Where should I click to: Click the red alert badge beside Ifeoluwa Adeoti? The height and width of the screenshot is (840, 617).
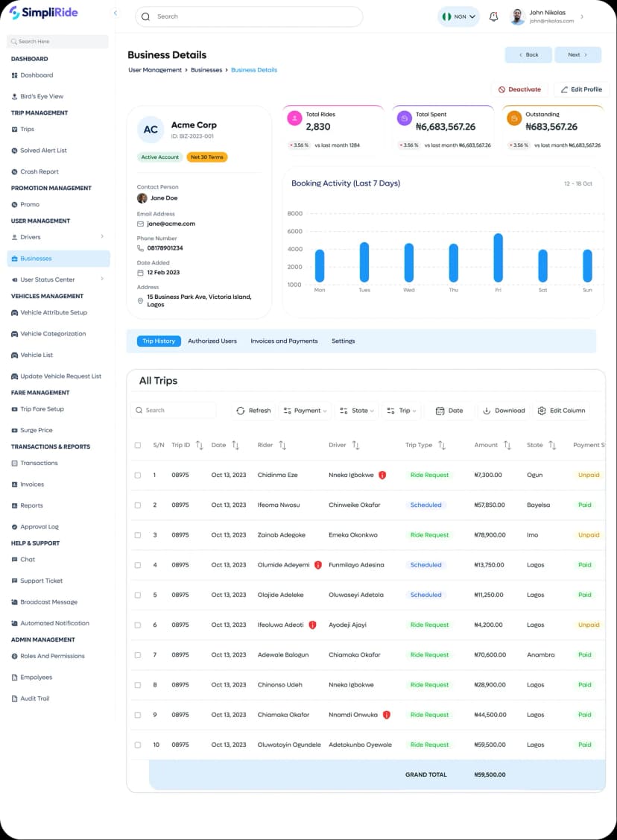(x=313, y=625)
